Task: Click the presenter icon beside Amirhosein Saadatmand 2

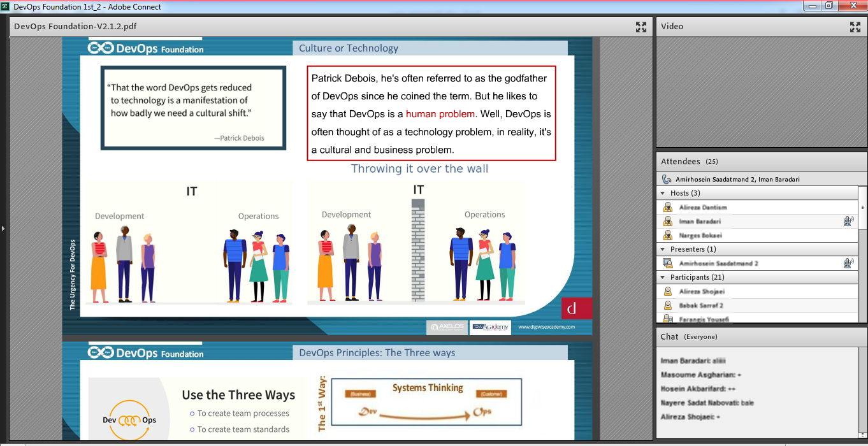Action: (667, 263)
